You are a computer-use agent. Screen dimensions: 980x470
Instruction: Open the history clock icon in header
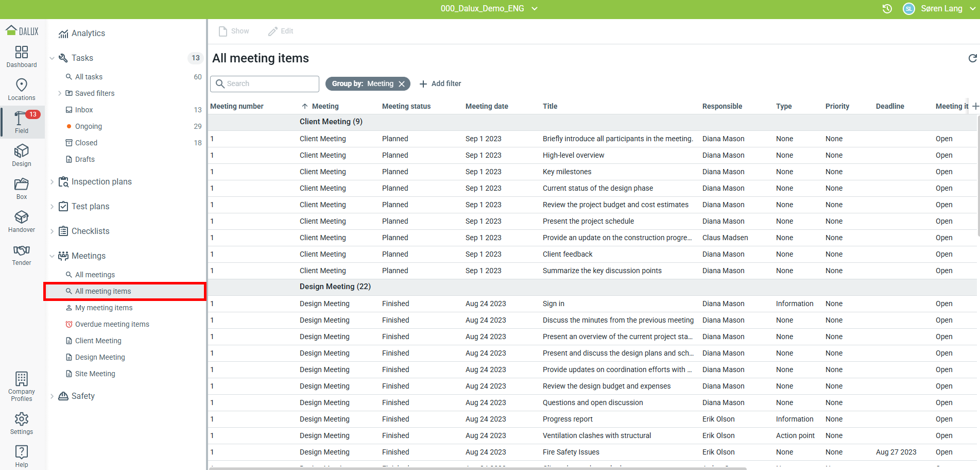click(887, 9)
